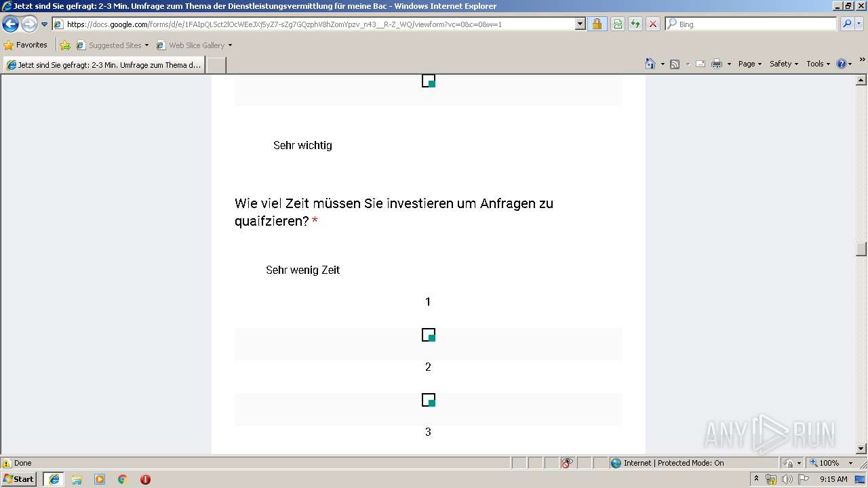Open the Home page icon
This screenshot has height=488, width=868.
[650, 64]
